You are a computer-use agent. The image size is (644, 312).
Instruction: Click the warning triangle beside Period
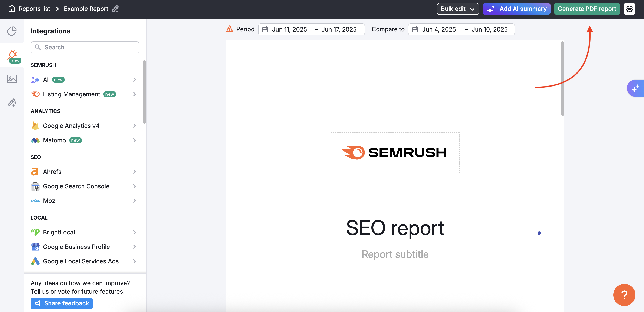[x=229, y=29]
